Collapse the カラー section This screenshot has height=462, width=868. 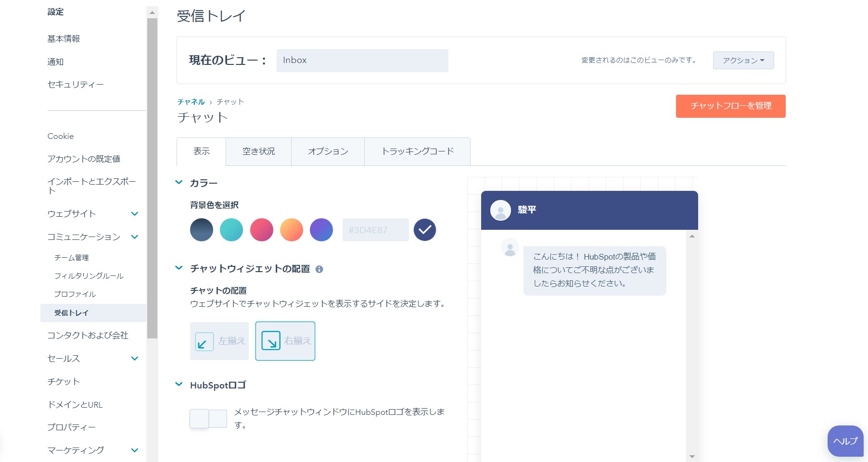pos(179,182)
